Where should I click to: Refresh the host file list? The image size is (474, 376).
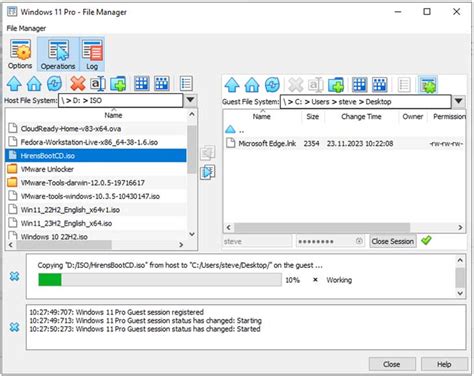tap(54, 84)
